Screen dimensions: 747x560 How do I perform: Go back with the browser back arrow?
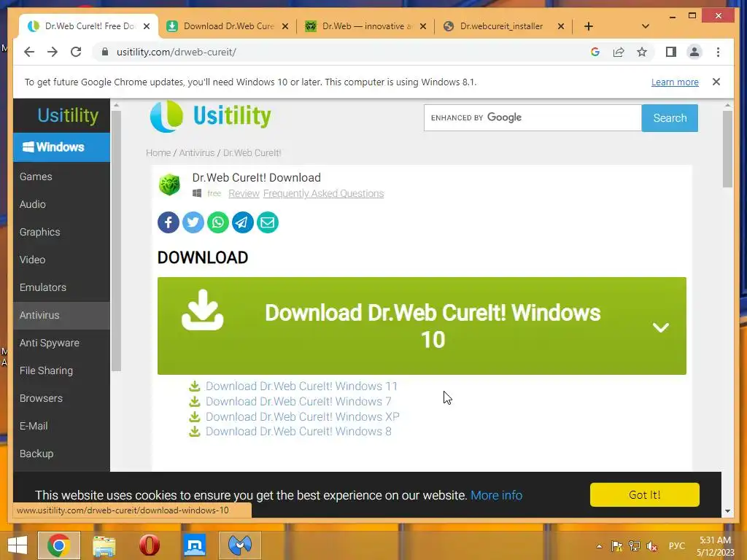tap(29, 52)
